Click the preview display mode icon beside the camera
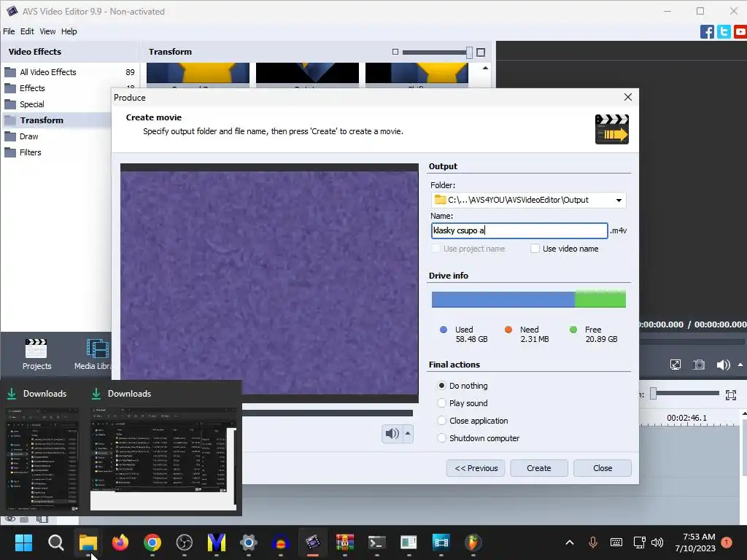 click(x=675, y=365)
